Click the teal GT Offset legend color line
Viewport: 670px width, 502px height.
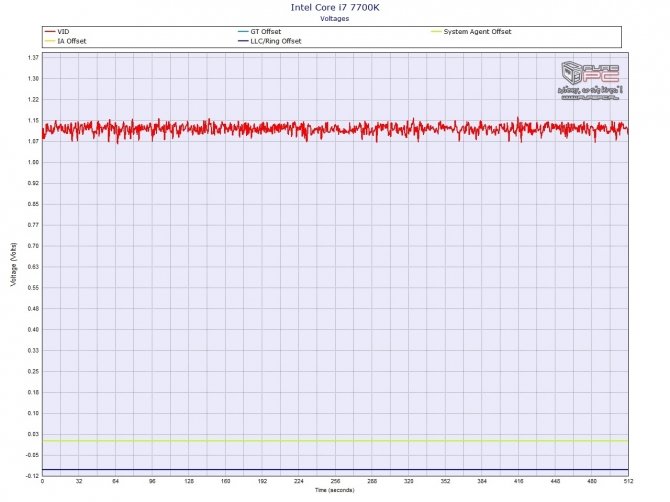(x=243, y=32)
